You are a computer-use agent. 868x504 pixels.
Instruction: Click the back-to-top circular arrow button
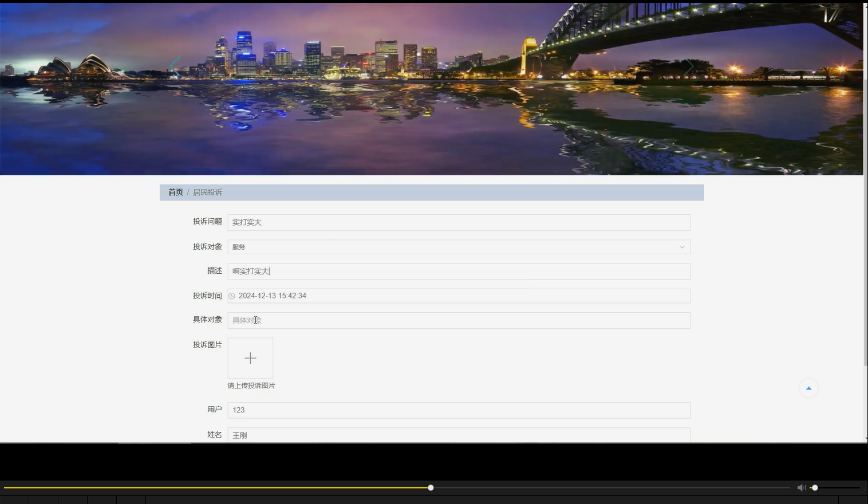[x=808, y=388]
